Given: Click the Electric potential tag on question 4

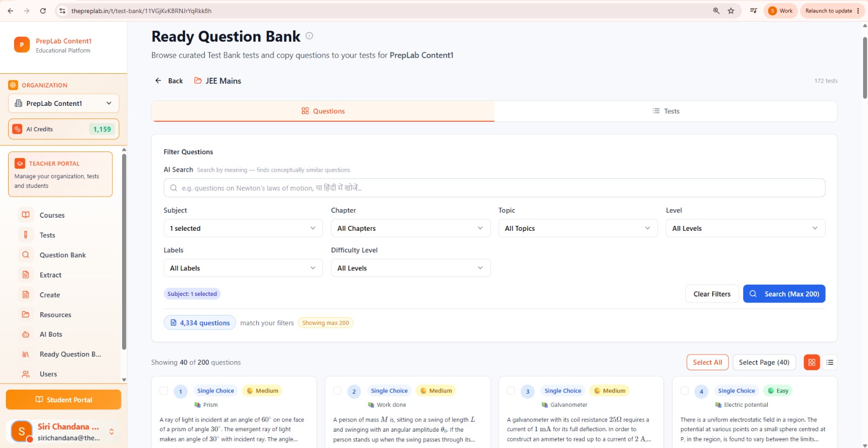Looking at the screenshot, I should pos(742,405).
